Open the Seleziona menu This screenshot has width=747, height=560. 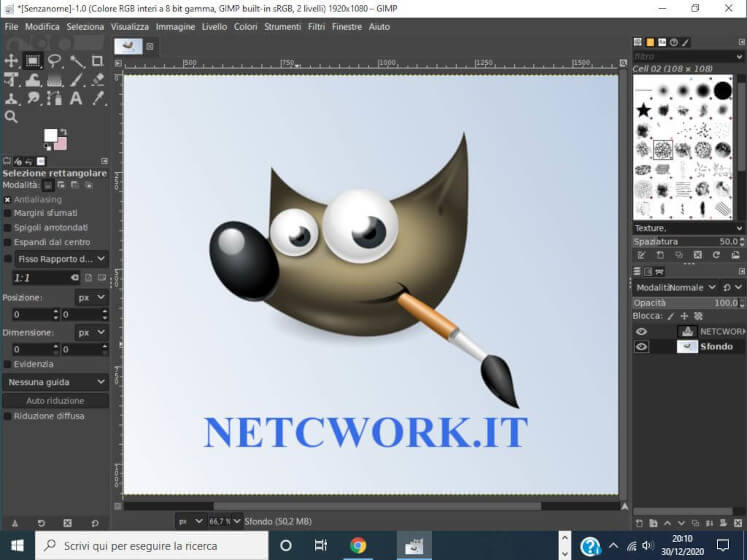[x=85, y=27]
